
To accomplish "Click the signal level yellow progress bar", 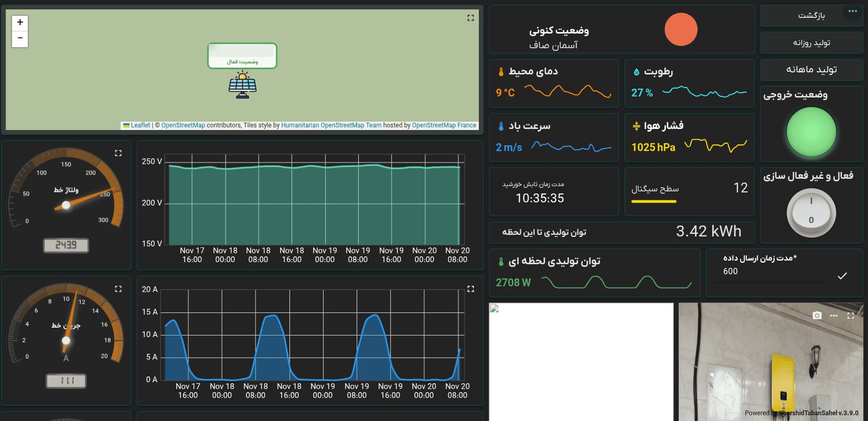I will (x=653, y=201).
